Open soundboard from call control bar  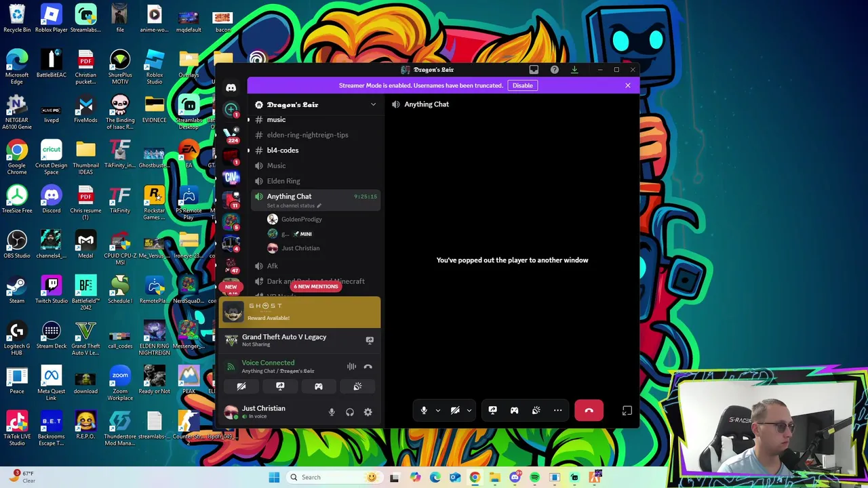[x=536, y=411]
